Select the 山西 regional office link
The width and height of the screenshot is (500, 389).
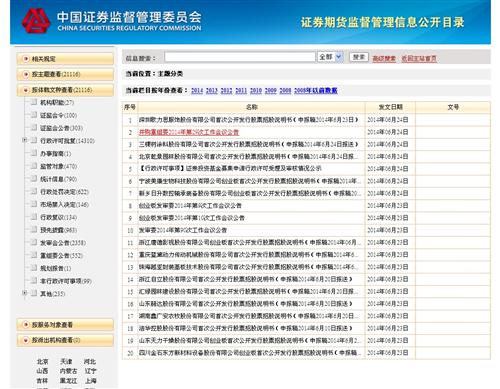click(42, 371)
